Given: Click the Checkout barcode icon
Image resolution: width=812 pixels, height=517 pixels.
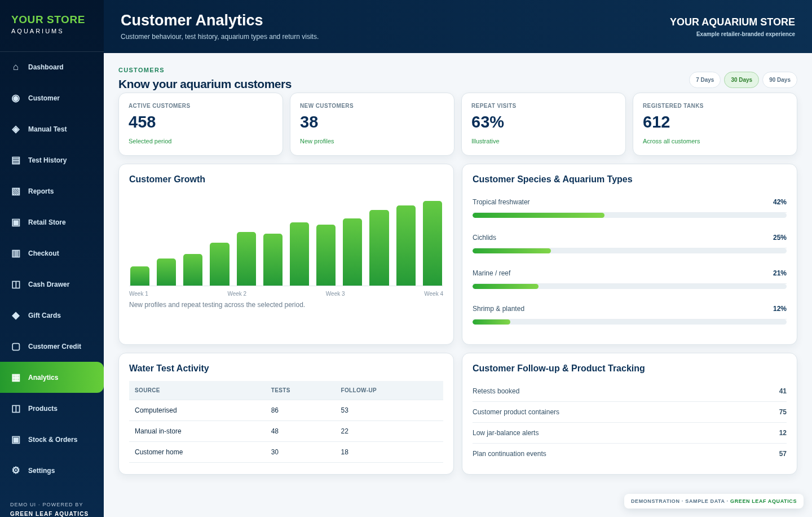Looking at the screenshot, I should click(x=16, y=253).
